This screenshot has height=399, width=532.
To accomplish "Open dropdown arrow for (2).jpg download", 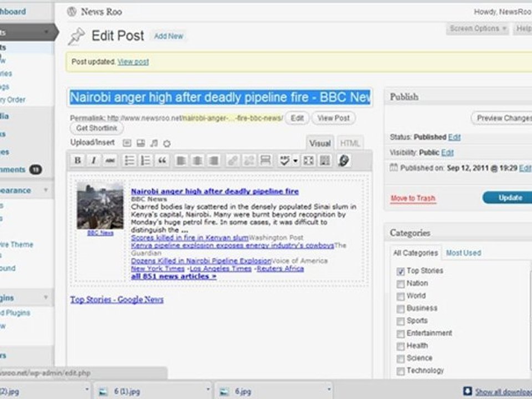I will (87, 390).
